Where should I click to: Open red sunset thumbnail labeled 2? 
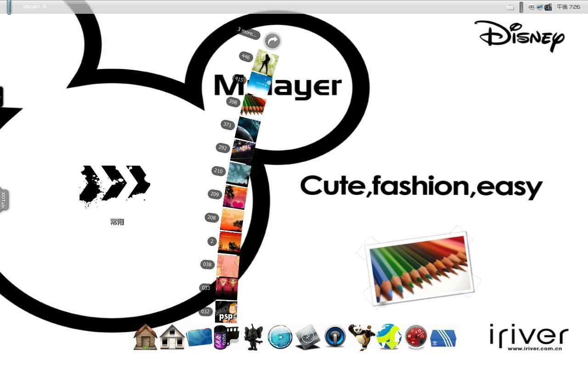click(x=230, y=242)
